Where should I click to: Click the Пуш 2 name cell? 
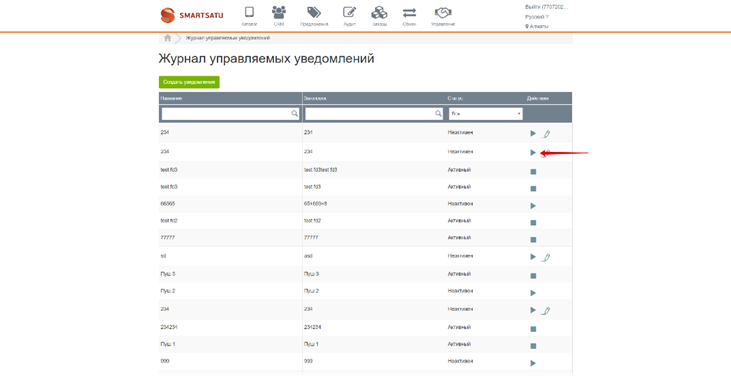coord(168,291)
